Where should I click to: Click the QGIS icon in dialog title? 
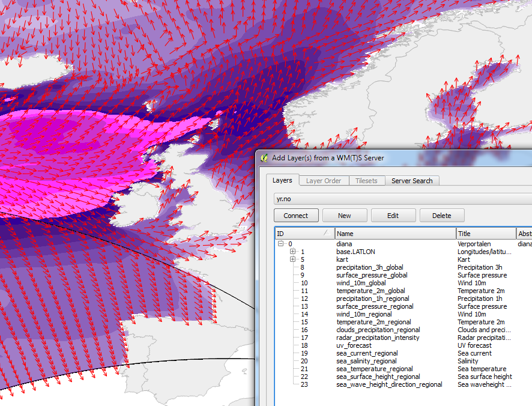click(x=264, y=158)
